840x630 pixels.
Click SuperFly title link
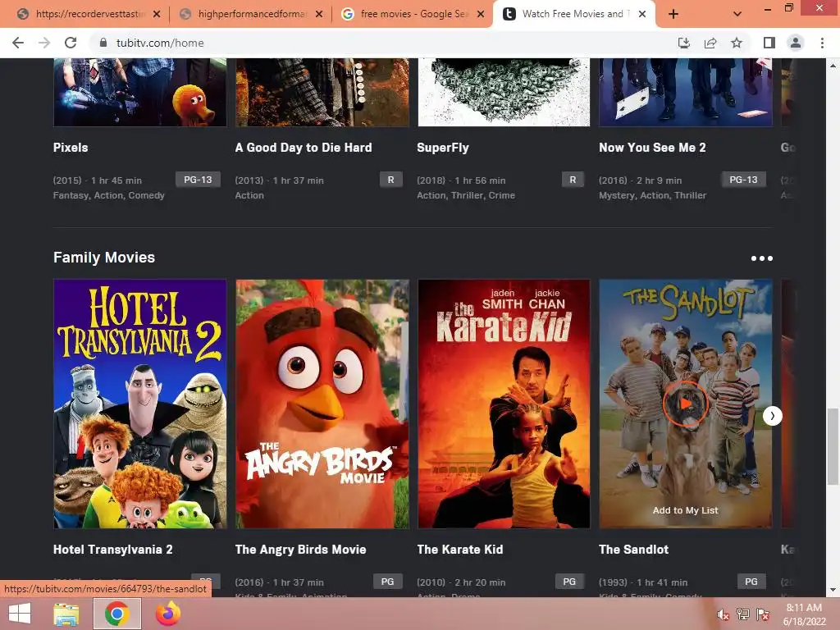[442, 148]
